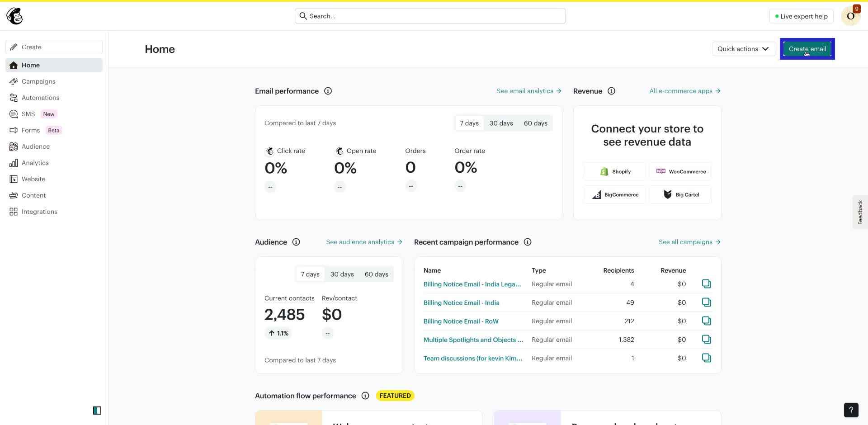Select Forms Beta in the sidebar

(30, 130)
